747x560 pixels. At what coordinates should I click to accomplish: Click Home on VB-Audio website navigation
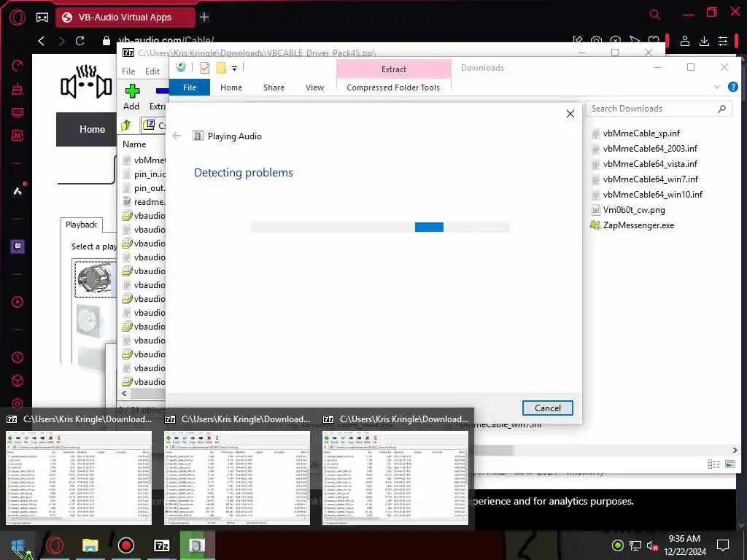[x=93, y=129]
